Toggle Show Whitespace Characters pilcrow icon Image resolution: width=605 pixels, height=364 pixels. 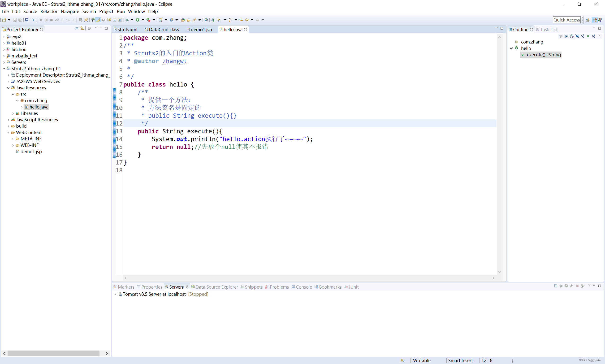tap(120, 20)
